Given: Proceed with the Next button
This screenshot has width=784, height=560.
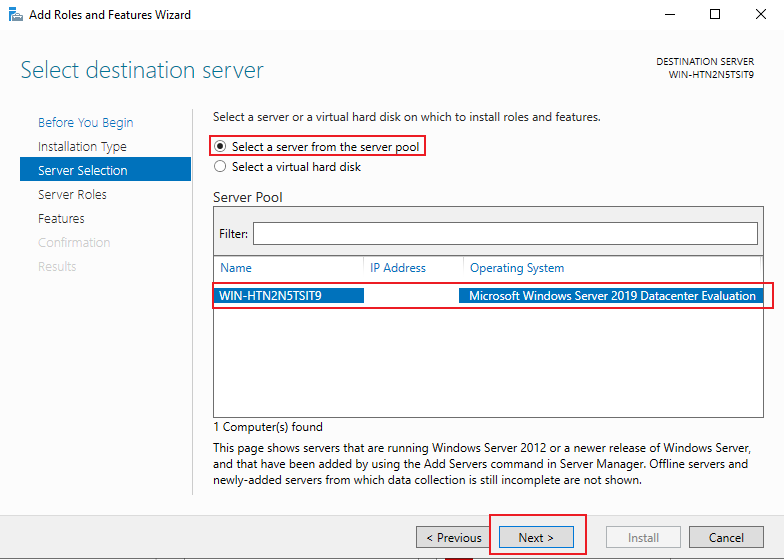Looking at the screenshot, I should point(536,538).
